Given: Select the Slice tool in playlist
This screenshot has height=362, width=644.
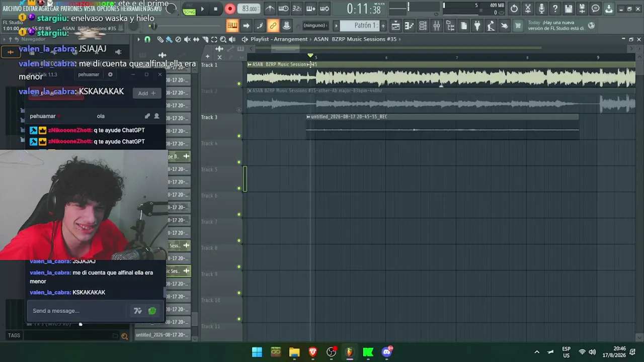Looking at the screenshot, I should pos(205,39).
